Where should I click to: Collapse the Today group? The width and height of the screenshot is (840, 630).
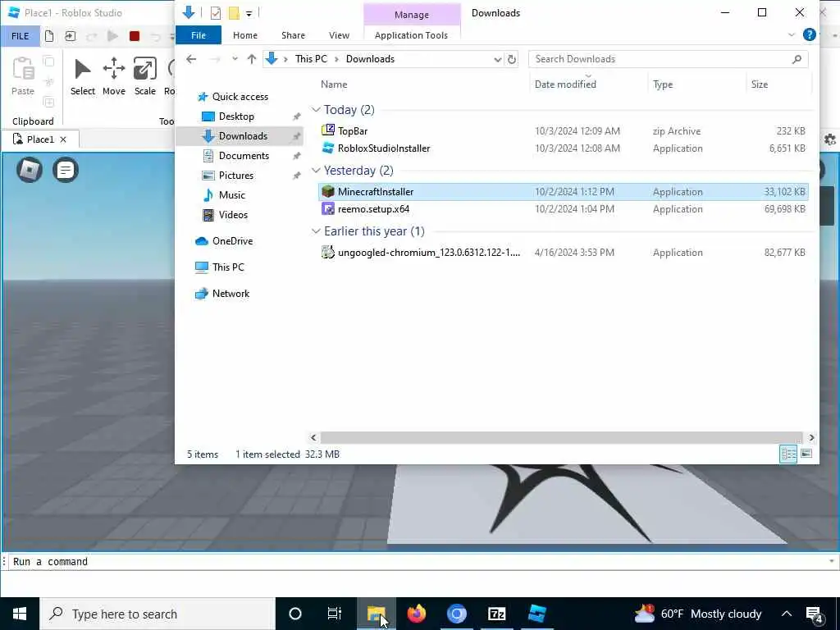click(x=316, y=110)
